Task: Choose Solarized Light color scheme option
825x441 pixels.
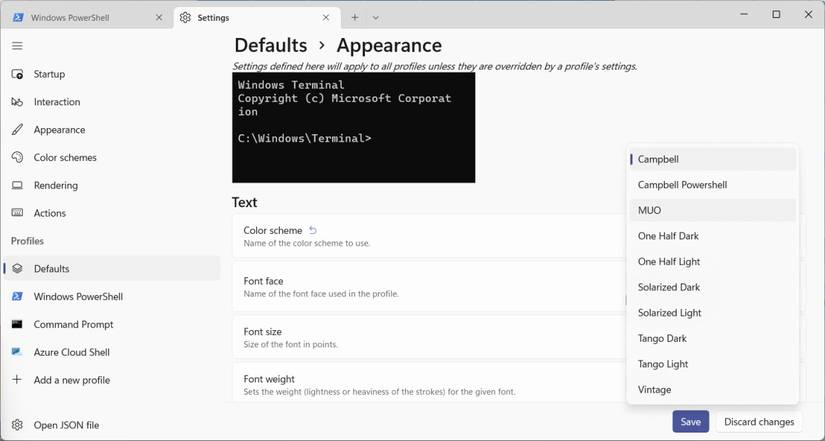Action: tap(669, 313)
